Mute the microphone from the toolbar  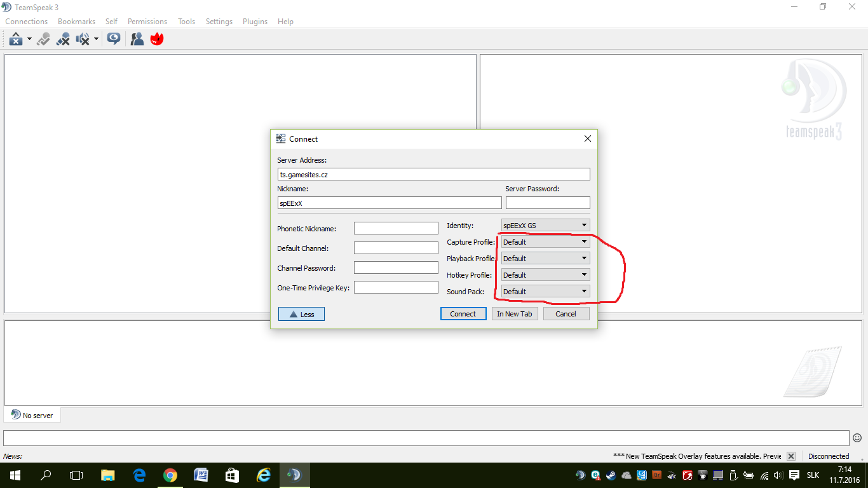point(63,39)
